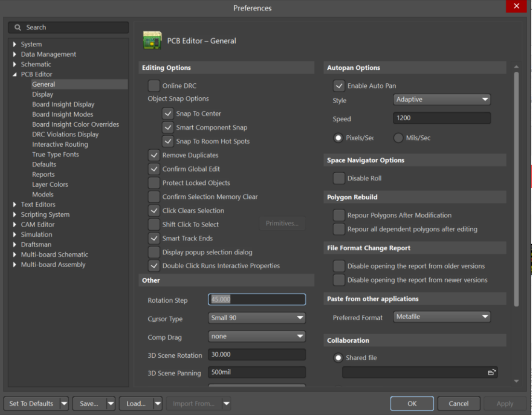Toggle Double Click Runs Interactive Properties

pos(154,266)
